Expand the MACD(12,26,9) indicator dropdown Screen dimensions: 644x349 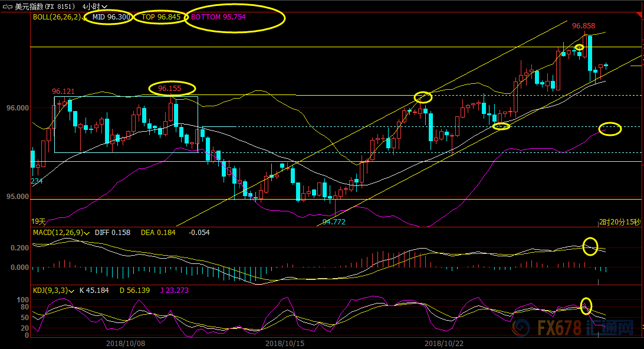(x=87, y=233)
